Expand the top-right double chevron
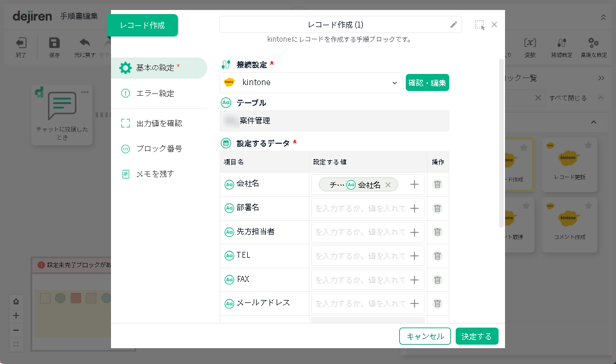 coord(603,18)
